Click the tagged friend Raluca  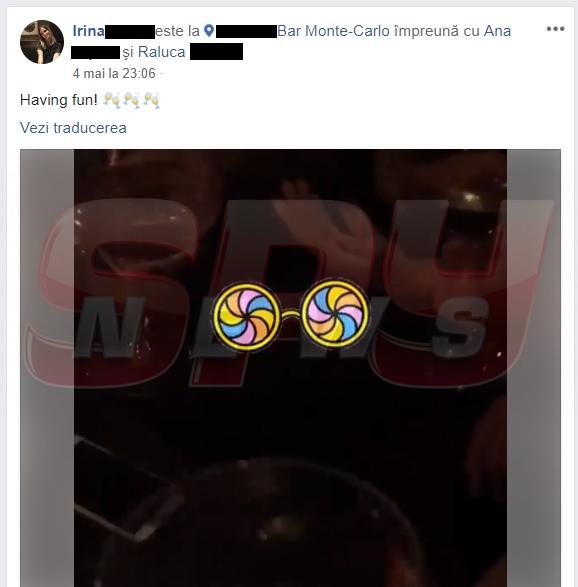[x=161, y=52]
